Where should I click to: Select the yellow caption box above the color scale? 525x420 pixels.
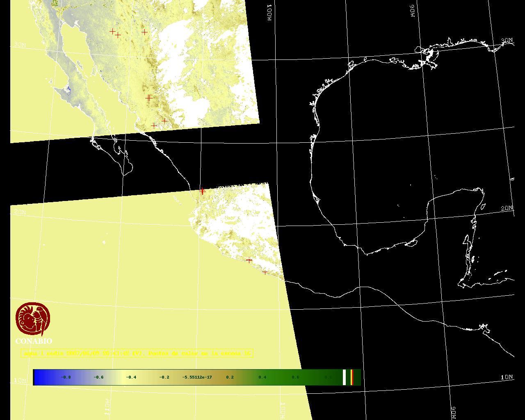pyautogui.click(x=137, y=353)
